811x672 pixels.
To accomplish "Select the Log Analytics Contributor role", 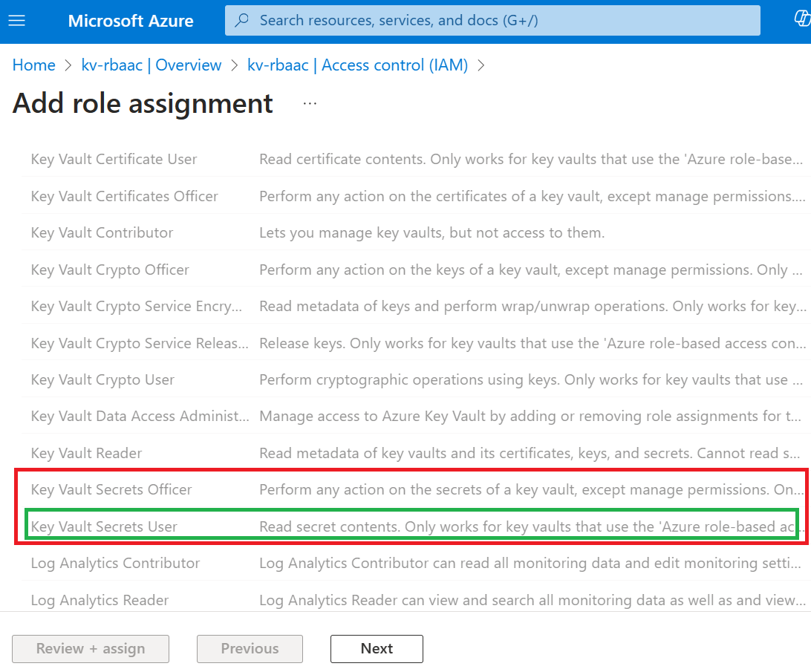I will click(x=115, y=563).
